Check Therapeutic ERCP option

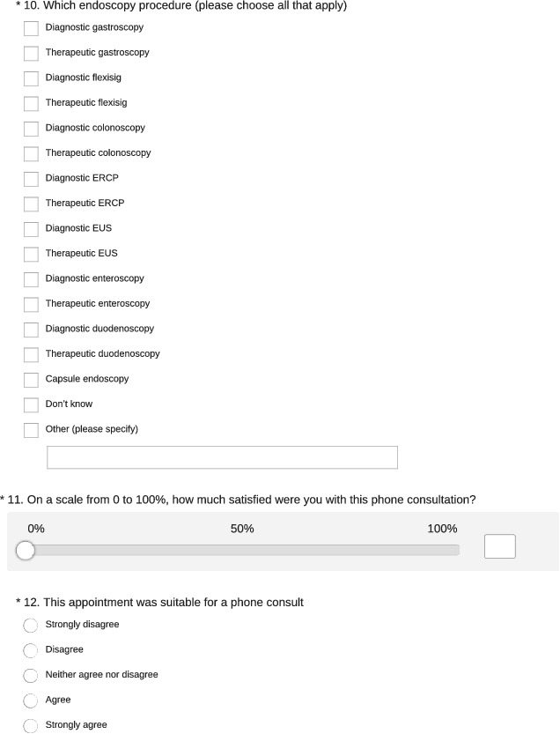click(x=31, y=204)
